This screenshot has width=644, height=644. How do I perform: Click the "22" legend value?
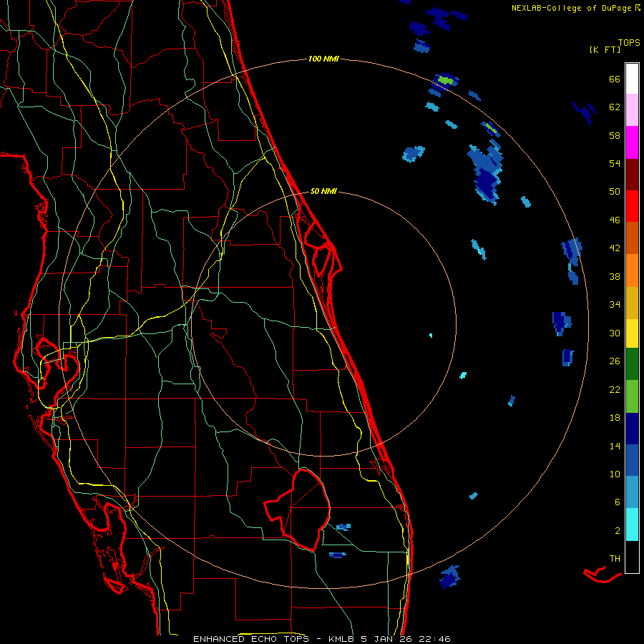pyautogui.click(x=615, y=389)
